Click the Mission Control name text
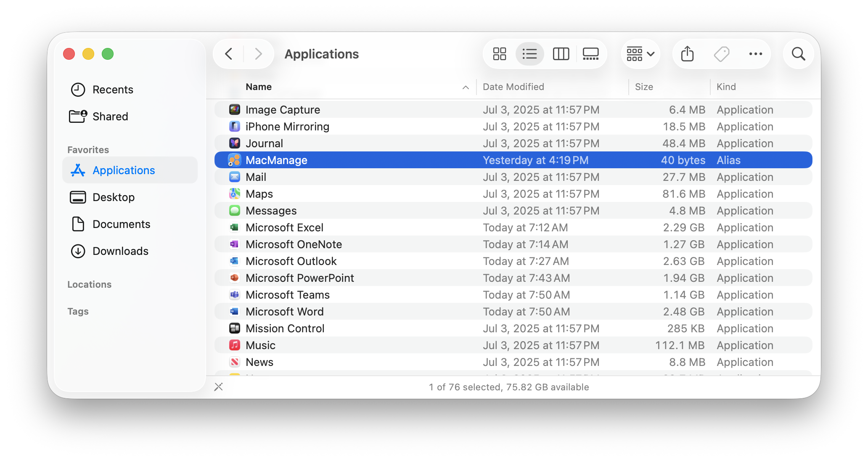The width and height of the screenshot is (868, 461). tap(285, 329)
